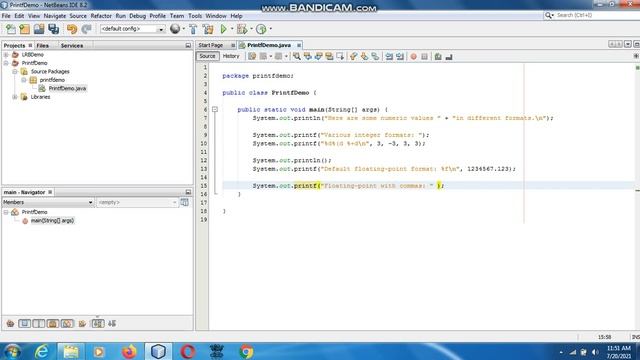The height and width of the screenshot is (360, 640).
Task: Click the globe browser icon in toolbar
Action: pos(175,29)
